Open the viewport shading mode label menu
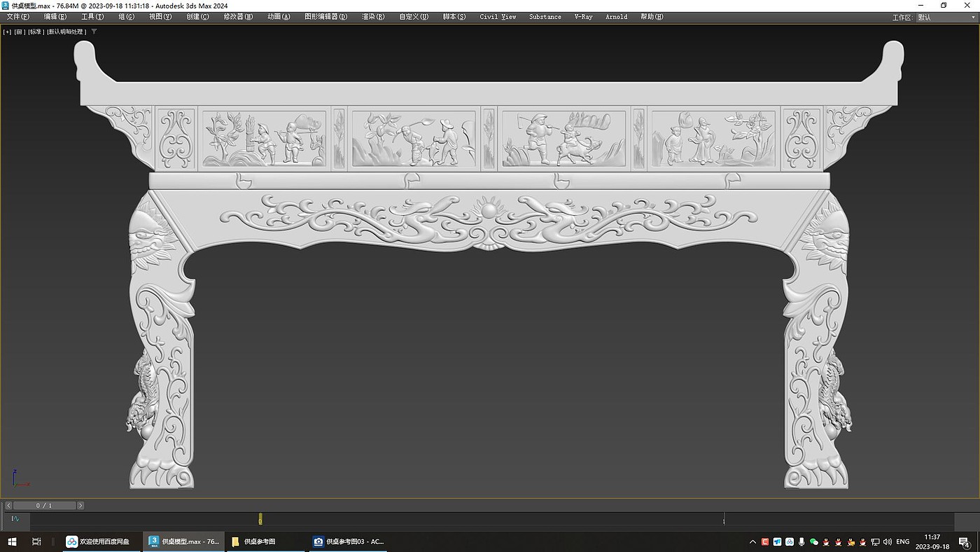 coord(66,32)
